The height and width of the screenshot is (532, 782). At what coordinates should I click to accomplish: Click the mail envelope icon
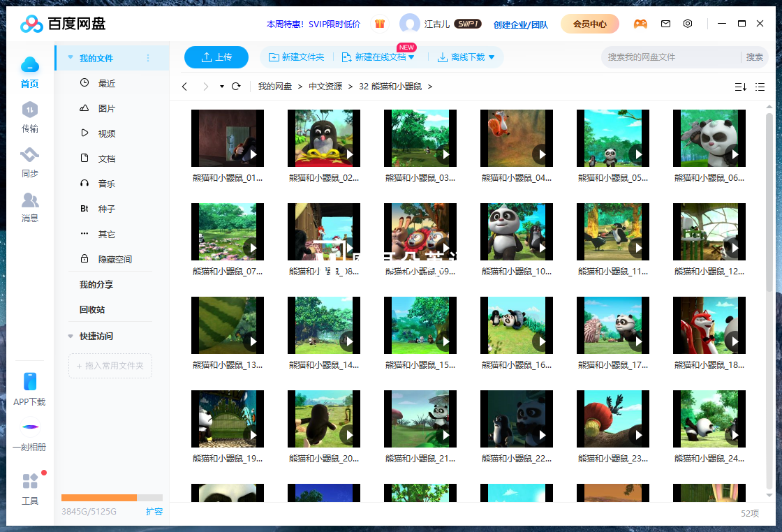click(665, 24)
